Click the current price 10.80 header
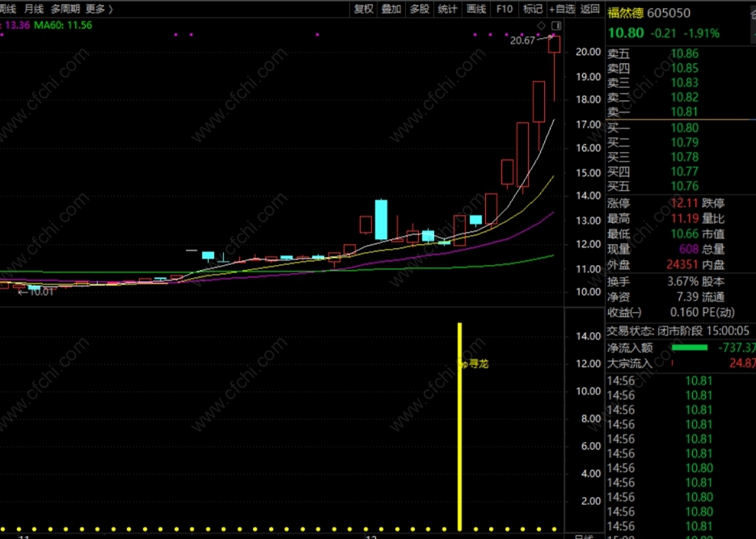Image resolution: width=756 pixels, height=539 pixels. (626, 33)
